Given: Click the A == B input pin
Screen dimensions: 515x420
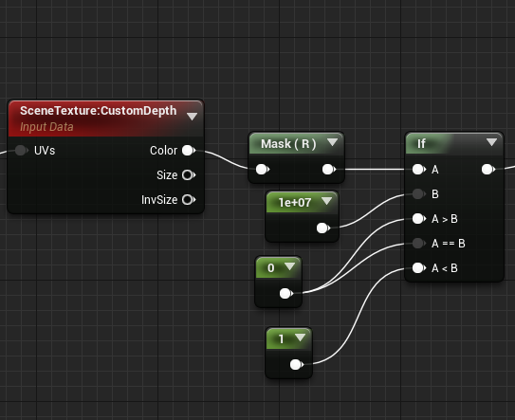Looking at the screenshot, I should pyautogui.click(x=418, y=244).
